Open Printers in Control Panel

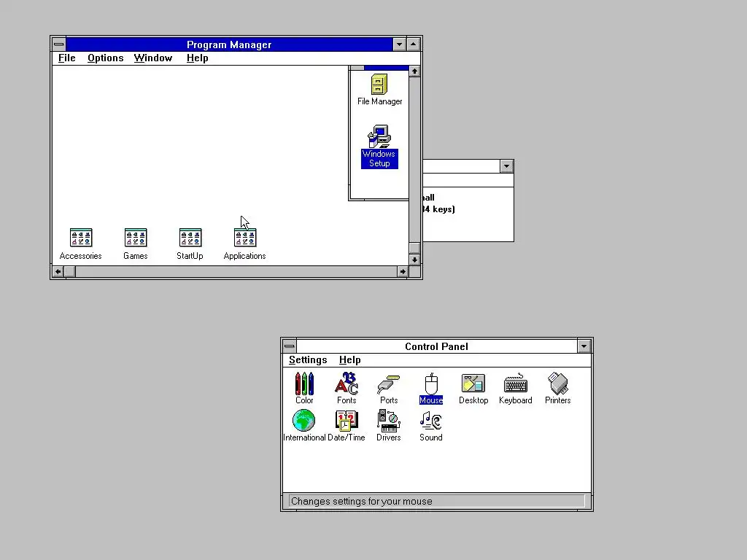coord(558,389)
